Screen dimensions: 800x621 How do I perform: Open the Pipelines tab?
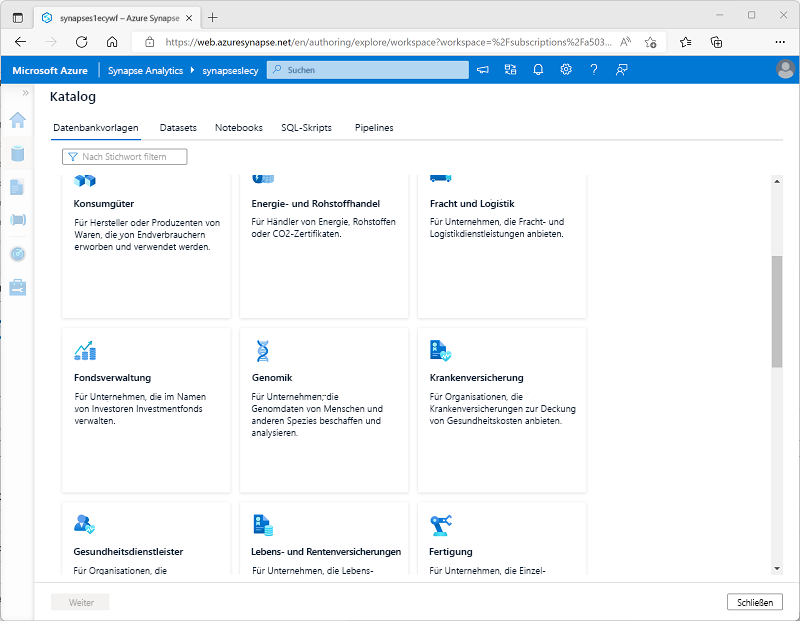point(373,128)
